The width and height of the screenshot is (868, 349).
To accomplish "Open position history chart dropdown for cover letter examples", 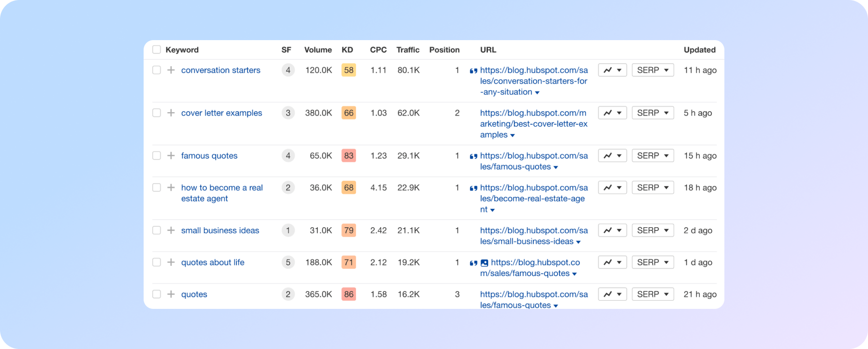I will click(x=613, y=113).
